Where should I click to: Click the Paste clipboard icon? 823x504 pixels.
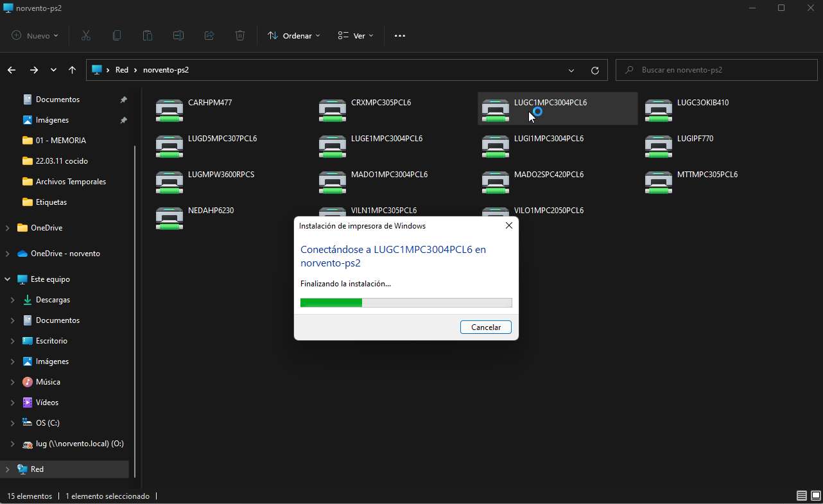148,36
